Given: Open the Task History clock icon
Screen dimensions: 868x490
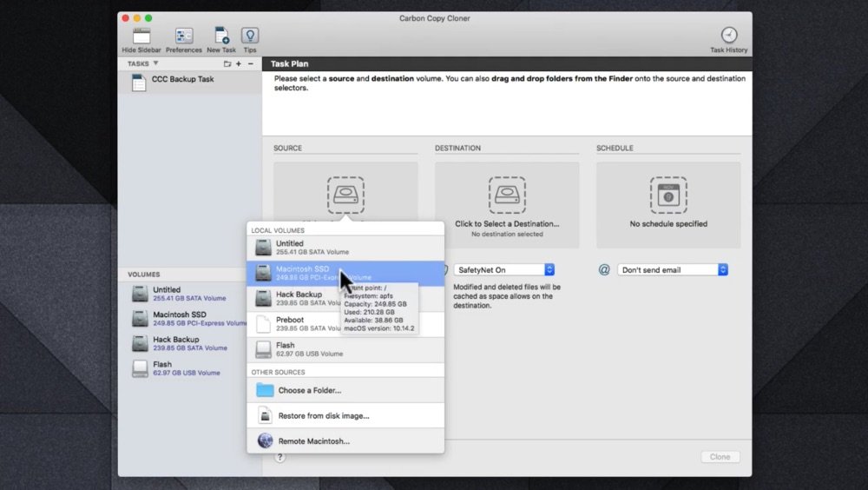Looking at the screenshot, I should coord(728,36).
